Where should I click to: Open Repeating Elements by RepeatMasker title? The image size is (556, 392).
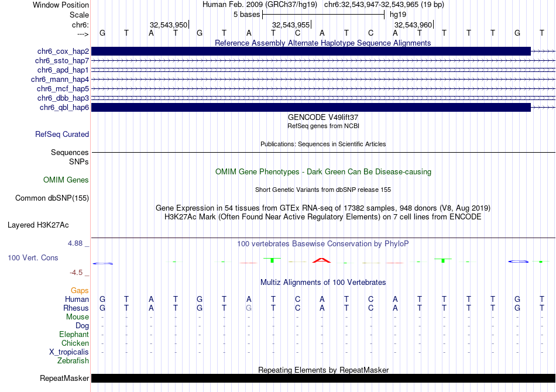pyautogui.click(x=323, y=370)
